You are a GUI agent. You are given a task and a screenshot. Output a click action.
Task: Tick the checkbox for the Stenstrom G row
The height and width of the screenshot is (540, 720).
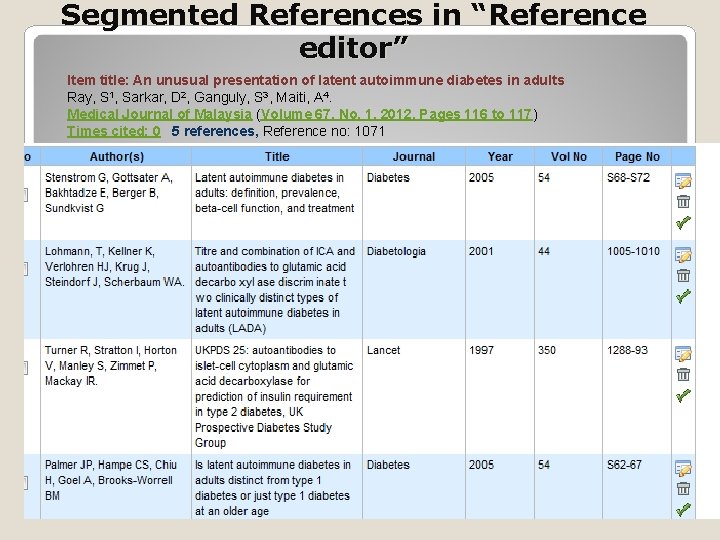tap(26, 195)
